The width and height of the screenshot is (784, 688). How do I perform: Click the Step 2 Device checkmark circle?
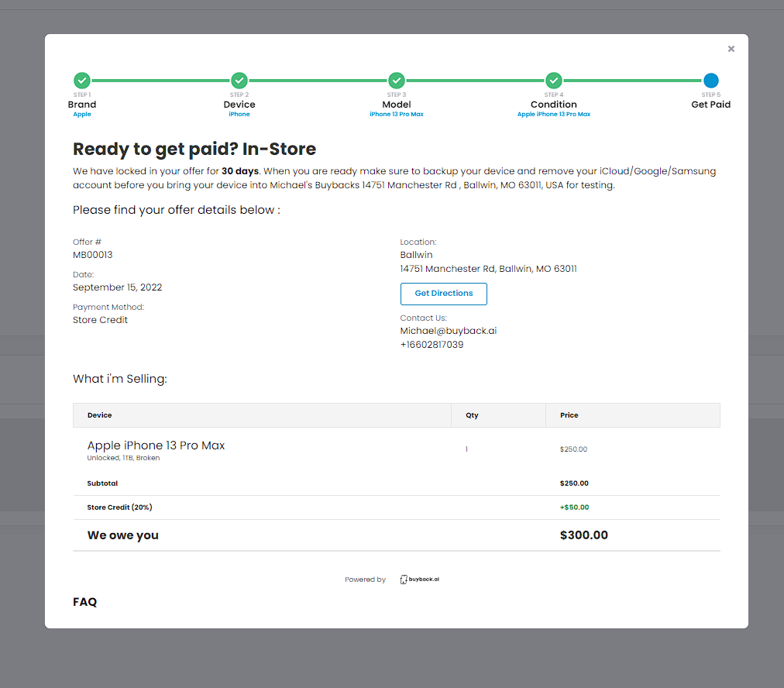[x=239, y=81]
